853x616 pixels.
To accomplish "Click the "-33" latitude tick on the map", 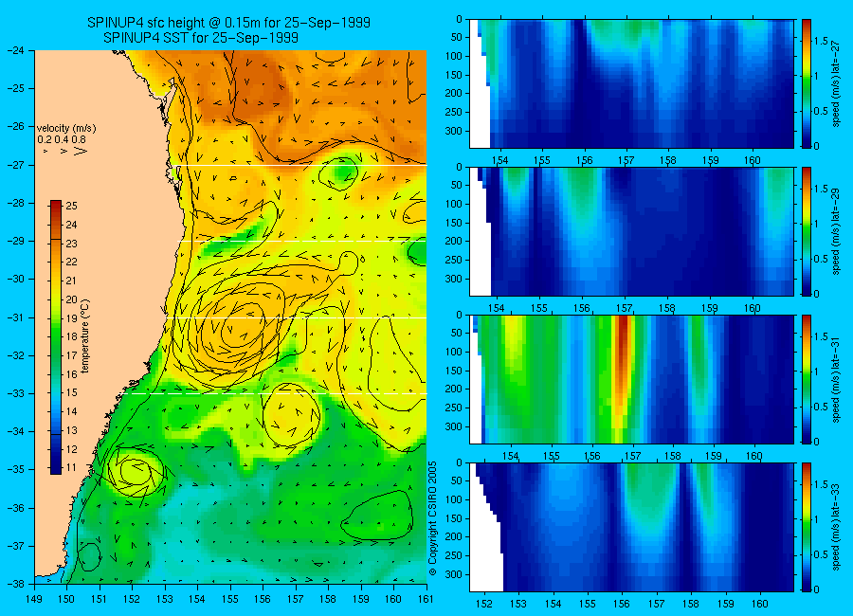I will click(16, 393).
